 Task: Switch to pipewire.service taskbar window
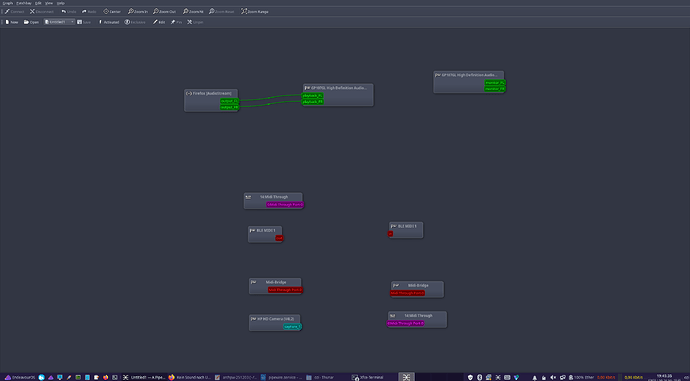[x=281, y=377]
